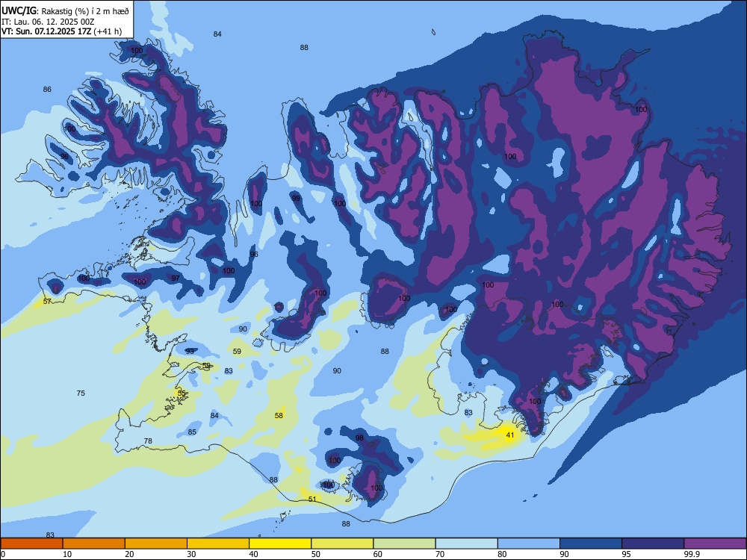Select the light blue 80–90 legend segment
Image resolution: width=747 pixels, height=560 pixels.
tap(529, 544)
